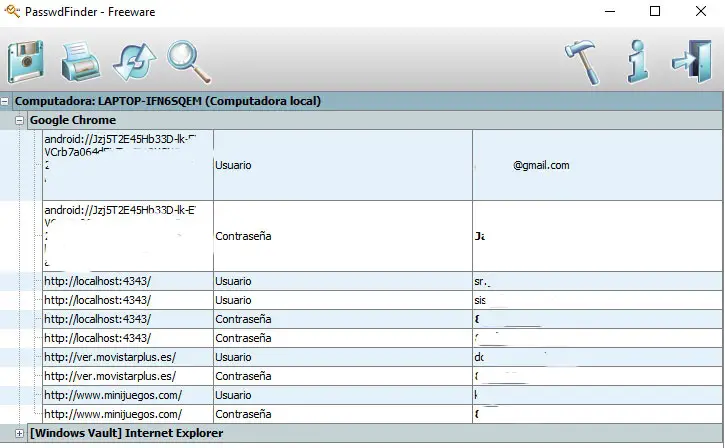725x448 pixels.
Task: Click the http://www.minijuegos.com/ Contraseña URL cell
Action: [128, 414]
